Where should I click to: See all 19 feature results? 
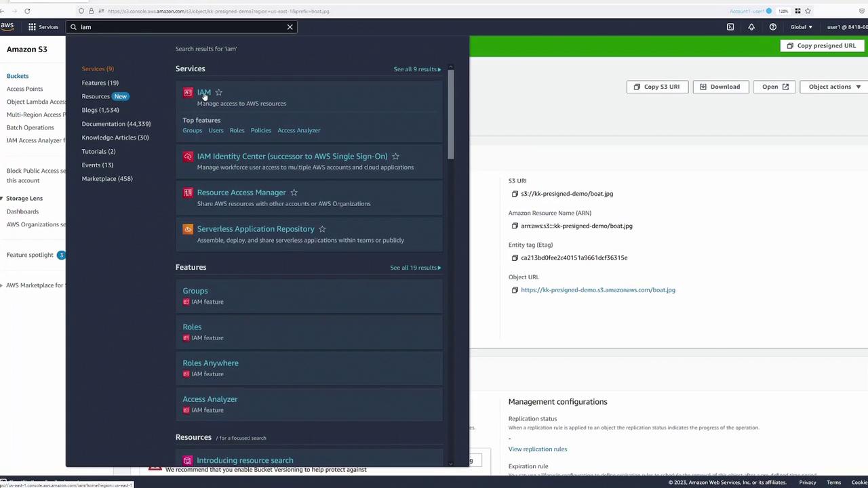(x=415, y=268)
